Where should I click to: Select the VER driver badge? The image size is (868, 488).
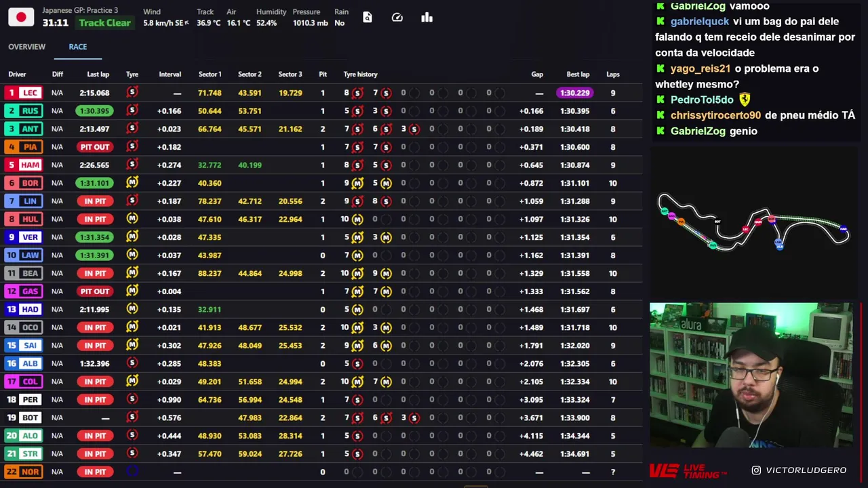(24, 237)
